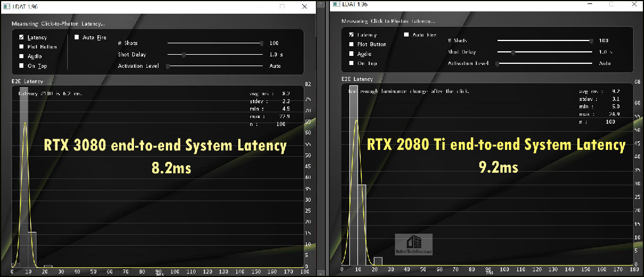644x277 pixels.
Task: Click min value 4.5 in left stats
Action: coord(286,108)
